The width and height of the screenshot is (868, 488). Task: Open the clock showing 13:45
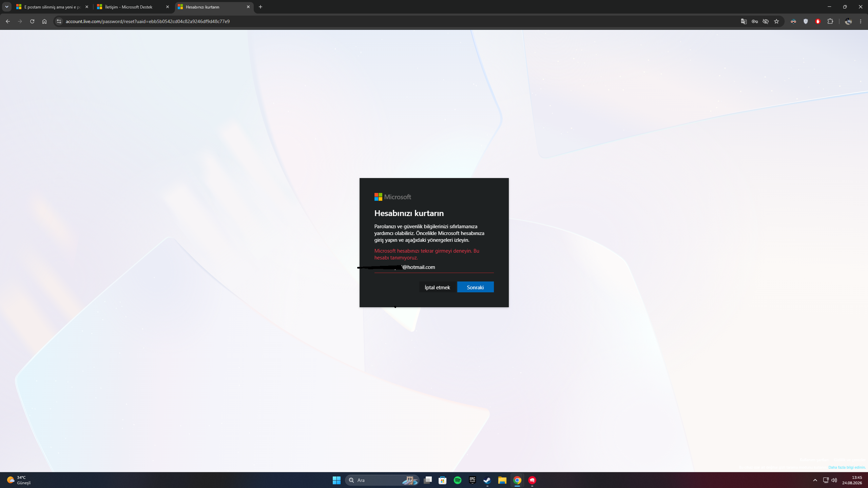click(852, 480)
